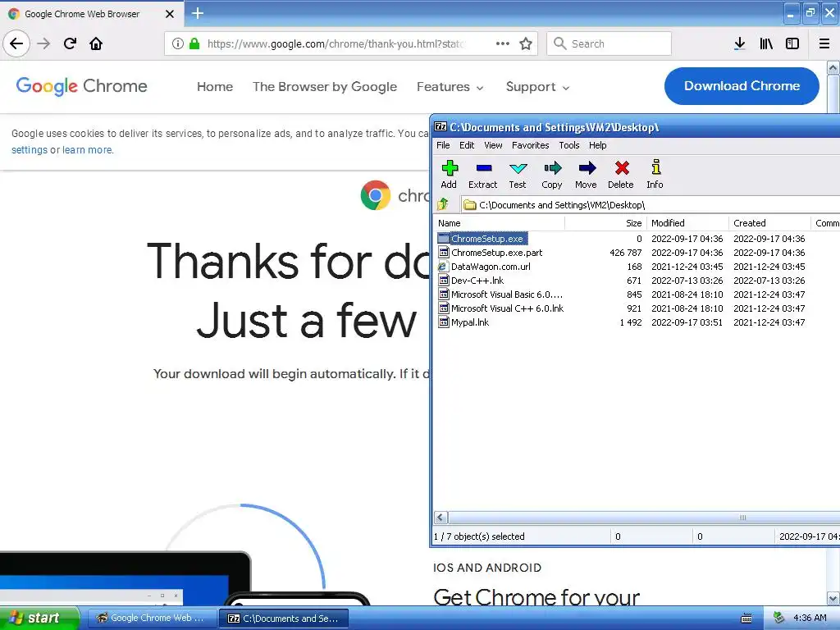Viewport: 840px width, 630px height.
Task: Toggle the browser sidebar icon
Action: coord(792,43)
